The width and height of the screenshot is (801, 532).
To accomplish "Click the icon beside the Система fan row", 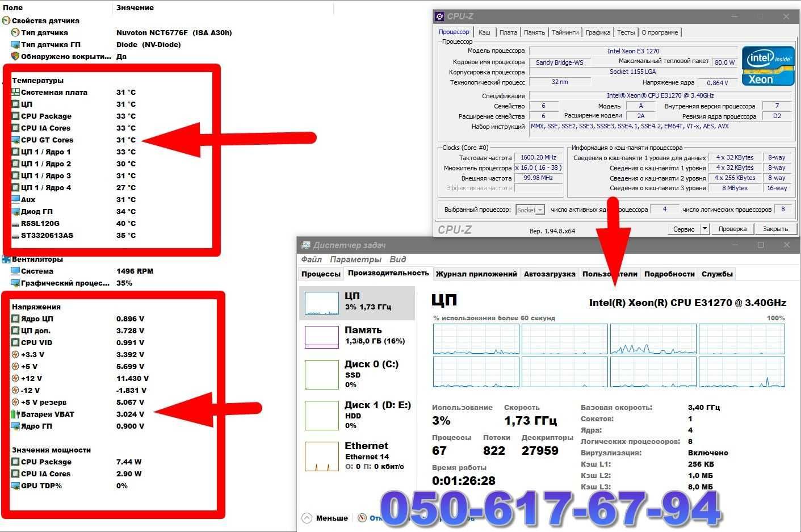I will point(15,271).
